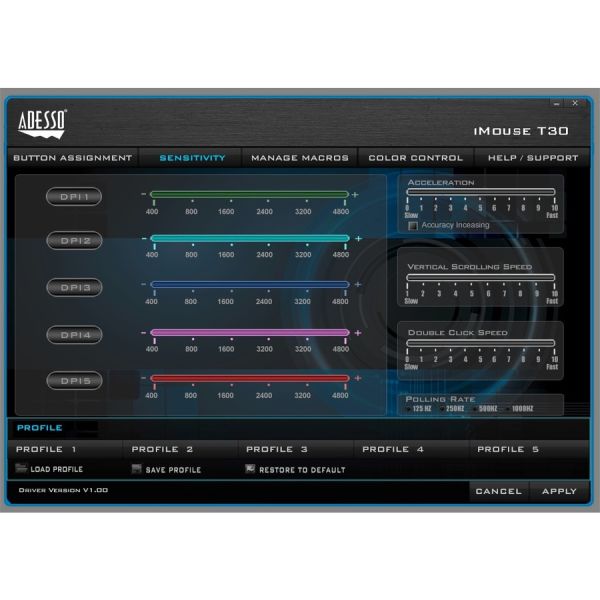This screenshot has width=600, height=600.
Task: Enable the Accuracy Increasing checkbox
Action: click(413, 225)
